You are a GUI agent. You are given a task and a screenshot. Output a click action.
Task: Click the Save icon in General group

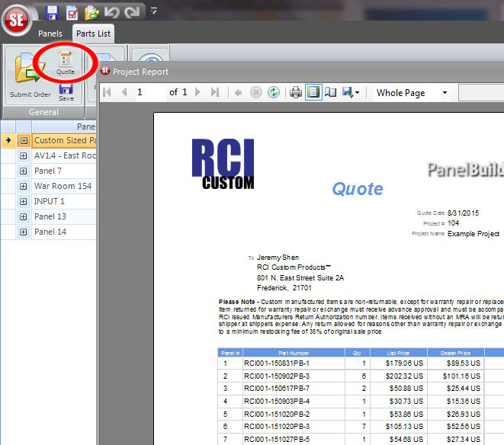[66, 91]
